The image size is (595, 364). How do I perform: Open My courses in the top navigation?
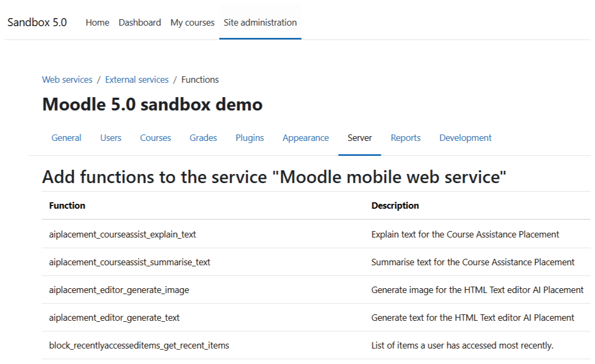point(192,22)
